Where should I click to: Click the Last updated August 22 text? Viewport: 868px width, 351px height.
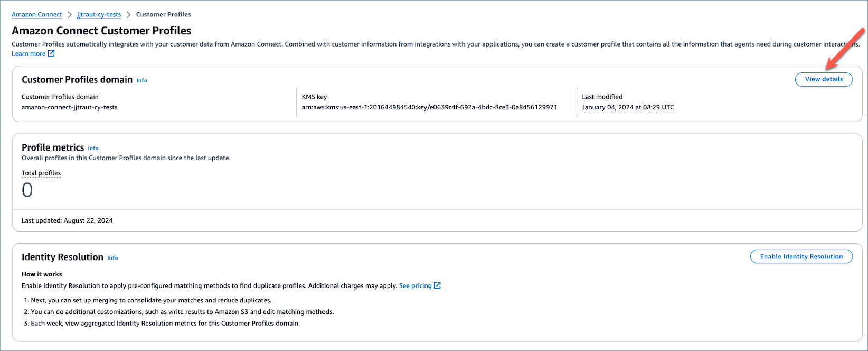[67, 220]
